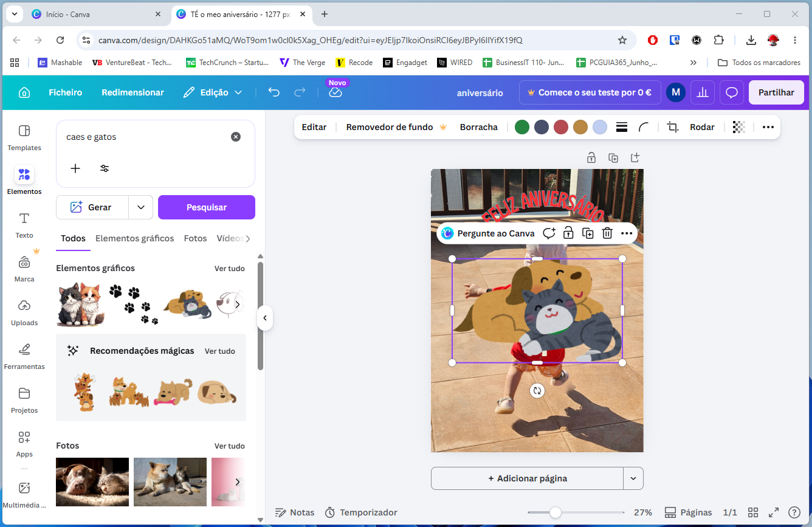Undo the last action

pyautogui.click(x=274, y=92)
